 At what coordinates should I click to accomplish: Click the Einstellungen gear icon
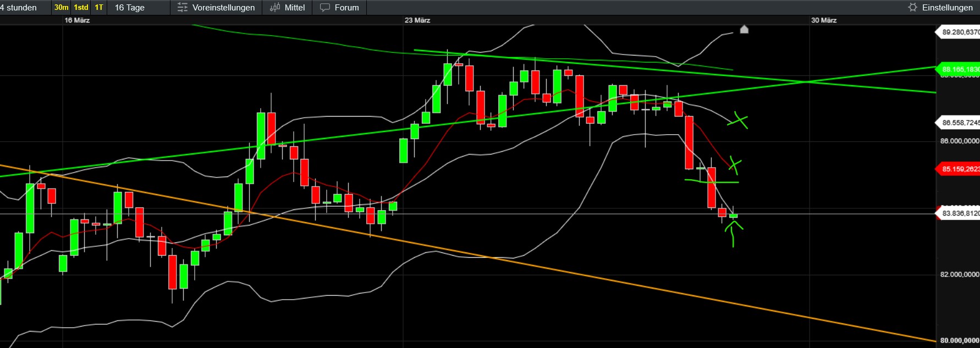click(913, 8)
